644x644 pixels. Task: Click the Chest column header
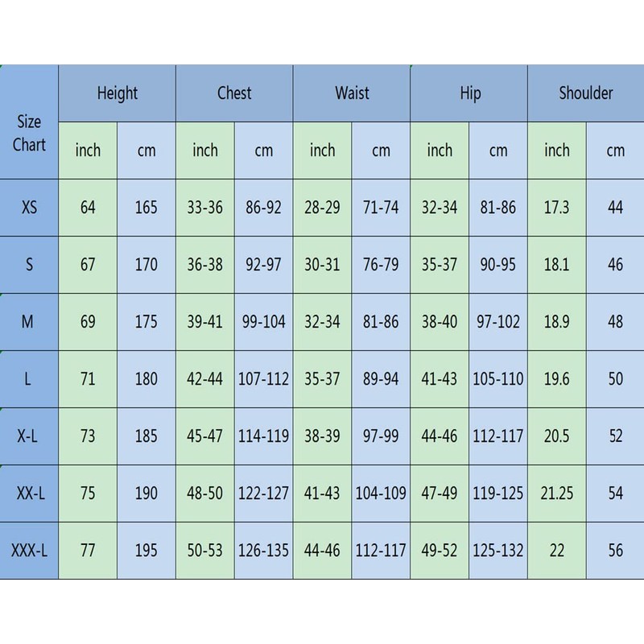[x=234, y=93]
